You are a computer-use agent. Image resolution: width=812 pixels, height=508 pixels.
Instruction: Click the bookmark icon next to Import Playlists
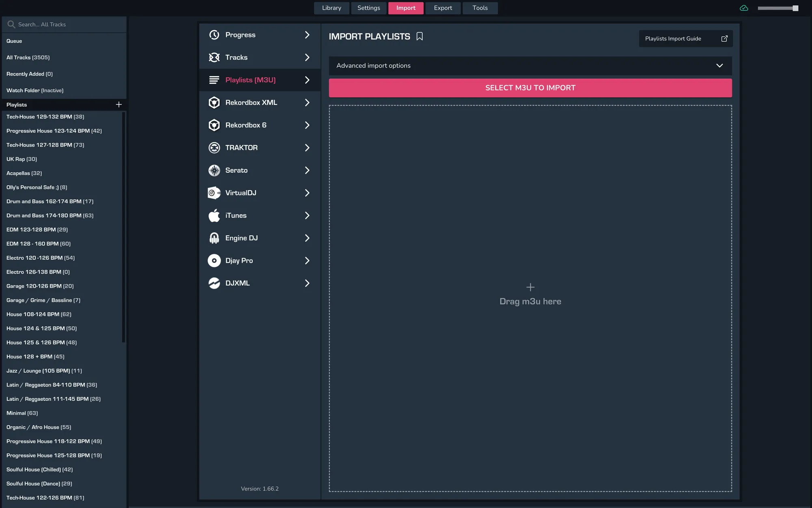point(419,36)
